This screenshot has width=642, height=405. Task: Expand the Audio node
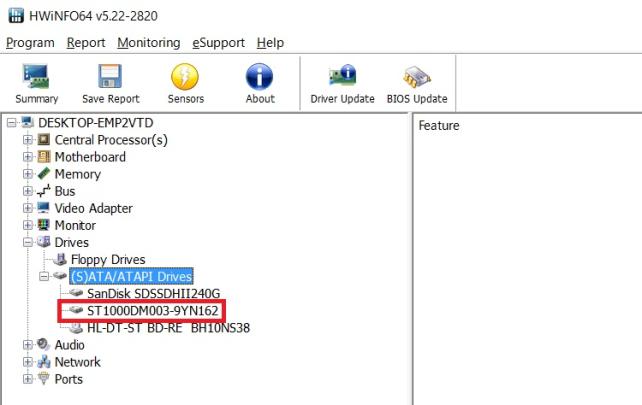click(28, 345)
